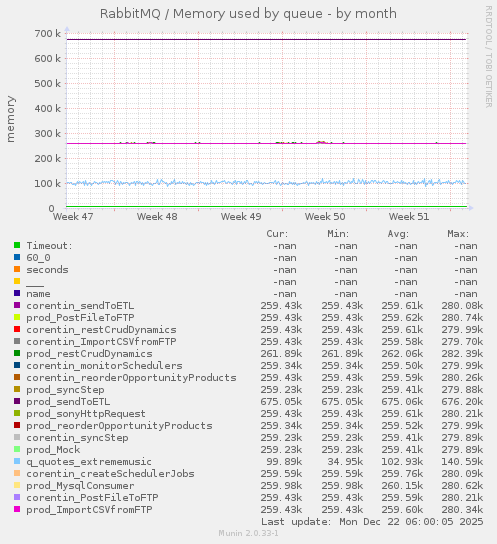497x544 pixels.
Task: Click the red corentin_restCrudDynamics swatch
Action: tap(17, 329)
